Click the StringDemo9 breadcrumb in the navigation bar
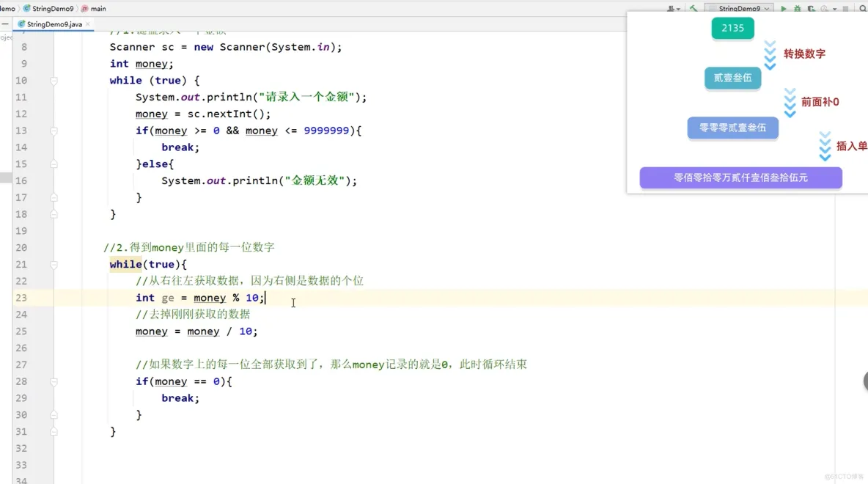This screenshot has height=484, width=868. pyautogui.click(x=53, y=8)
